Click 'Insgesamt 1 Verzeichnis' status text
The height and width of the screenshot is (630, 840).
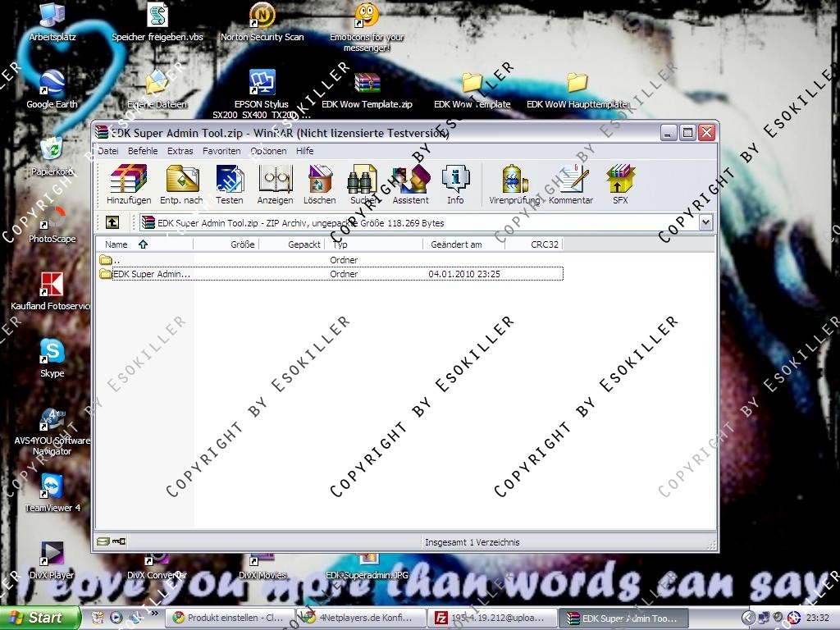pyautogui.click(x=472, y=542)
